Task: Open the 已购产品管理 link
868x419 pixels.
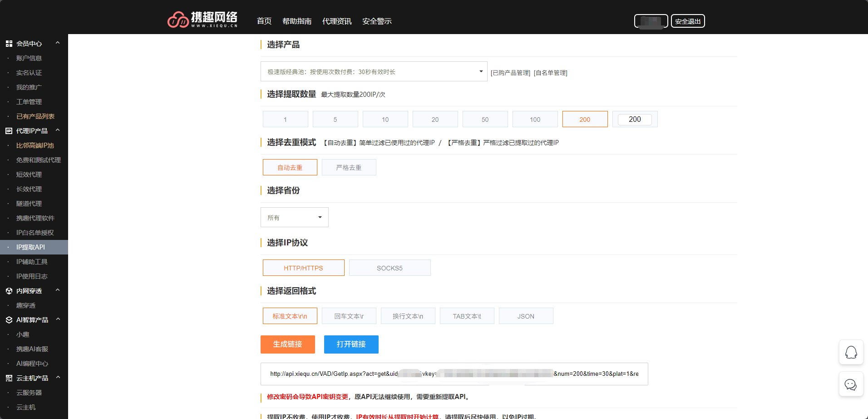Action: pyautogui.click(x=510, y=72)
